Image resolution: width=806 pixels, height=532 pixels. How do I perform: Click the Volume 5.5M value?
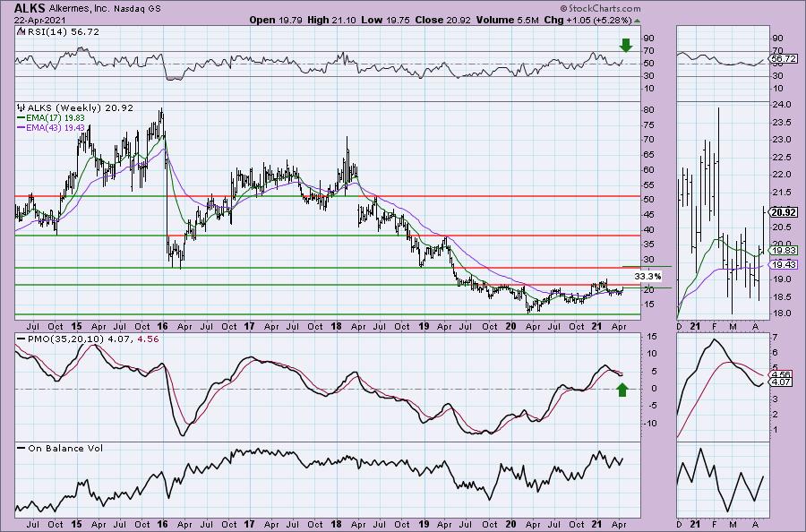pyautogui.click(x=507, y=20)
